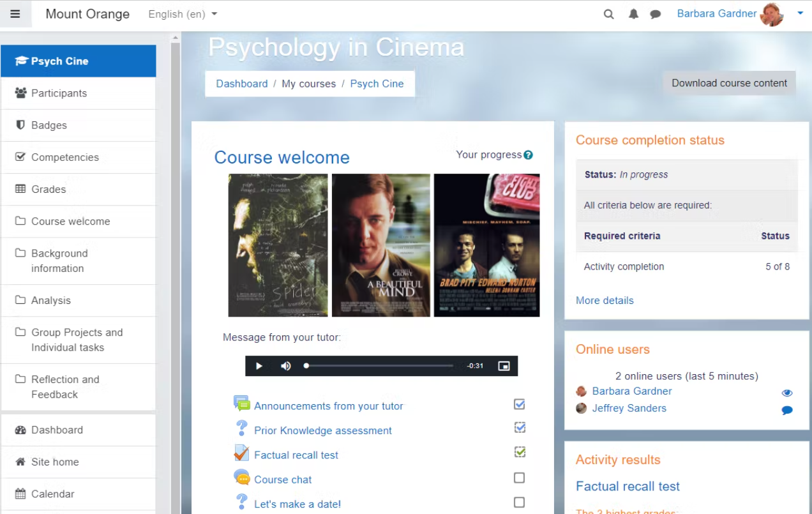Open Jeffrey Sanders' profile link
The width and height of the screenshot is (812, 514).
pos(629,408)
